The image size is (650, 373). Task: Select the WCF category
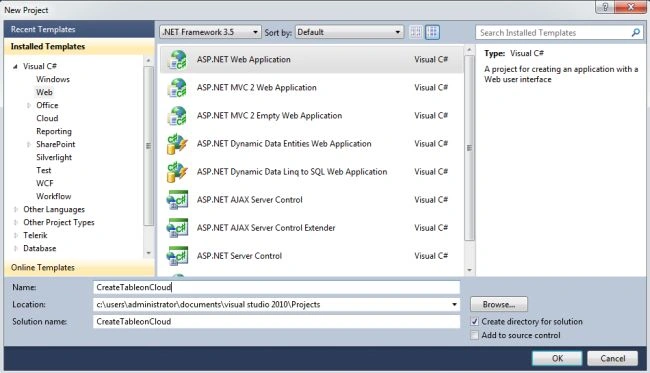click(x=44, y=183)
